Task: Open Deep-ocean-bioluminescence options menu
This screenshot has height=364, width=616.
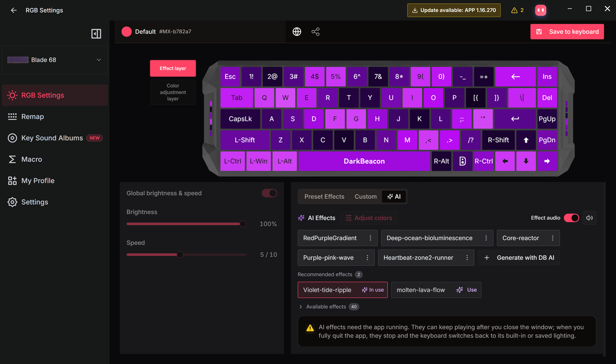Action: 486,238
